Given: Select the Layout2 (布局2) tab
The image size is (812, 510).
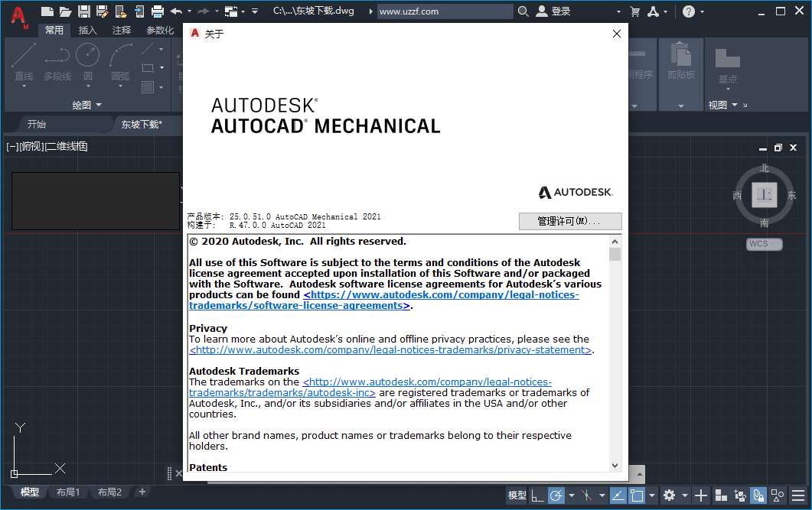Looking at the screenshot, I should coord(109,492).
